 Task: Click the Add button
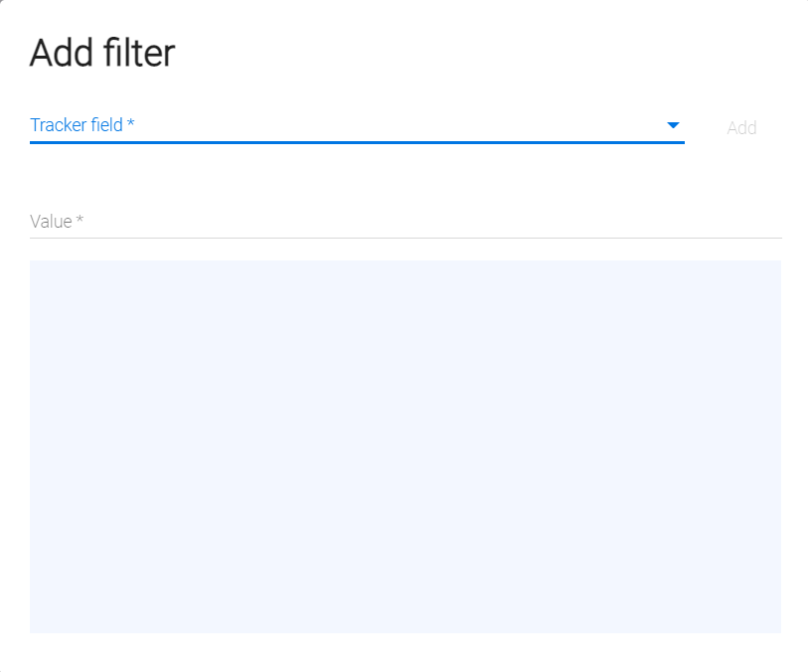[x=741, y=127]
